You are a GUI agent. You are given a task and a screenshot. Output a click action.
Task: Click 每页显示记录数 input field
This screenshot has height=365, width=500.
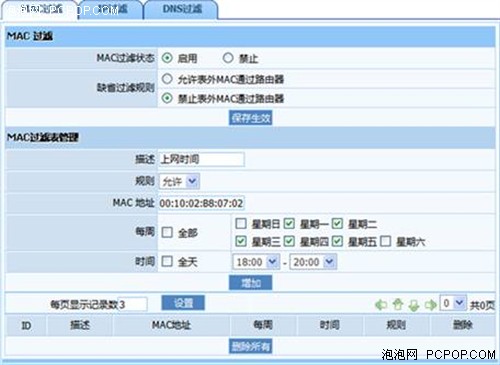[133, 304]
